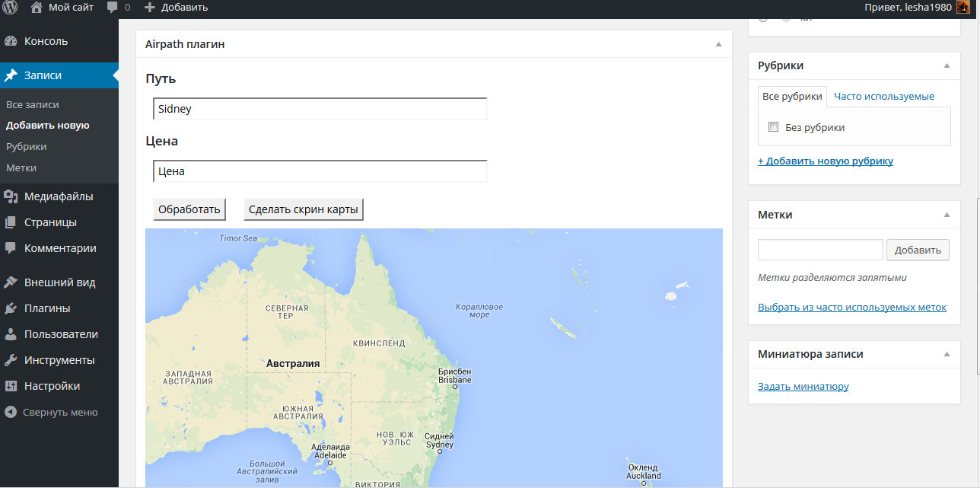Select Добавить новую in Записи submenu
The image size is (980, 488).
click(48, 125)
